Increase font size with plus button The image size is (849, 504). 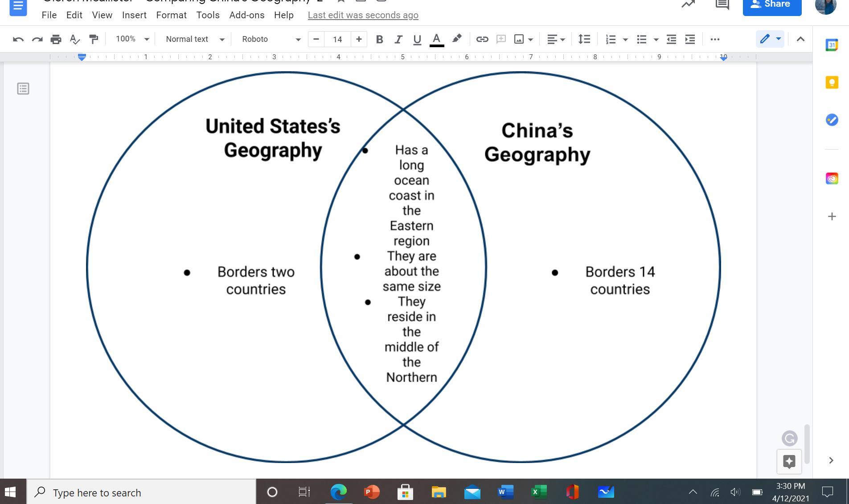pyautogui.click(x=359, y=39)
